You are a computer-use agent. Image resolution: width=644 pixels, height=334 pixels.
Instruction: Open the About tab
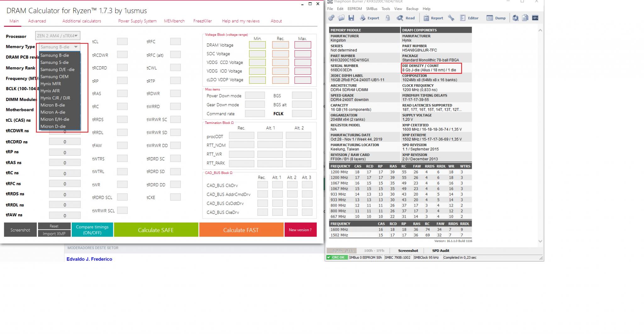tap(276, 21)
